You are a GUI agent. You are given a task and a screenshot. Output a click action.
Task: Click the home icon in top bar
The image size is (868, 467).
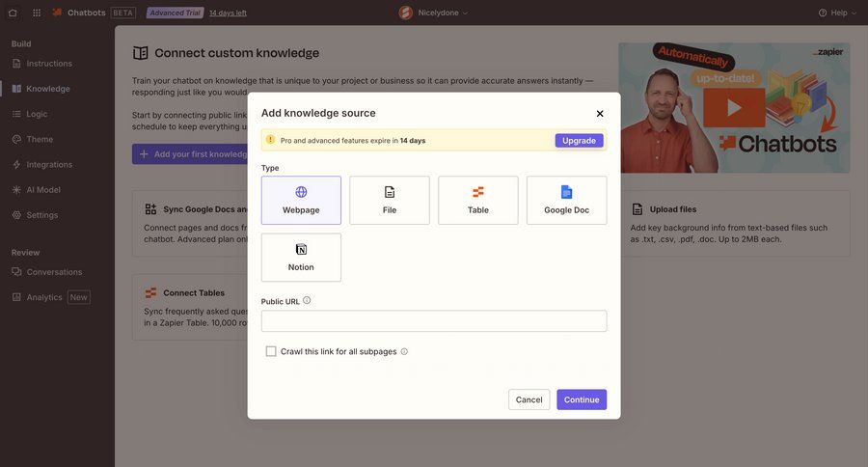13,13
